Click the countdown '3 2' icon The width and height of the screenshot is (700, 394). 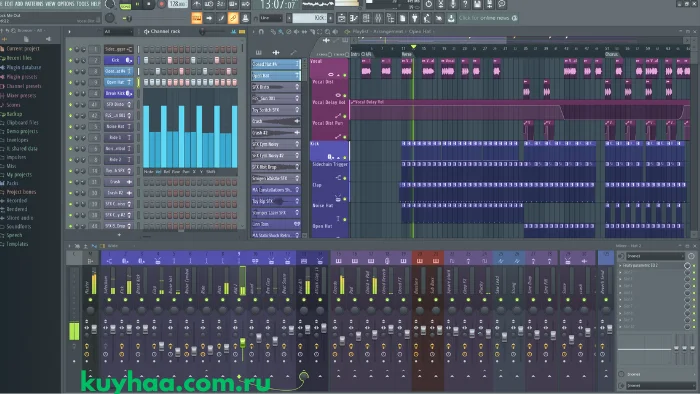click(221, 4)
